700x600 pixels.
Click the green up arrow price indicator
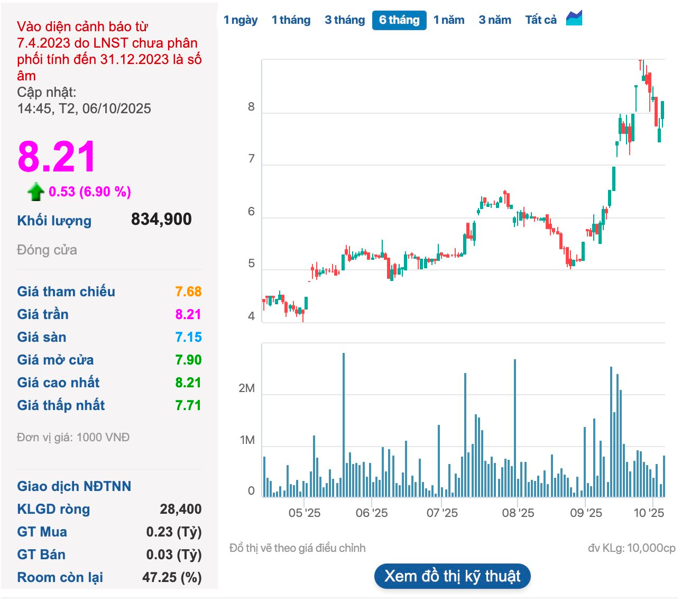35,192
